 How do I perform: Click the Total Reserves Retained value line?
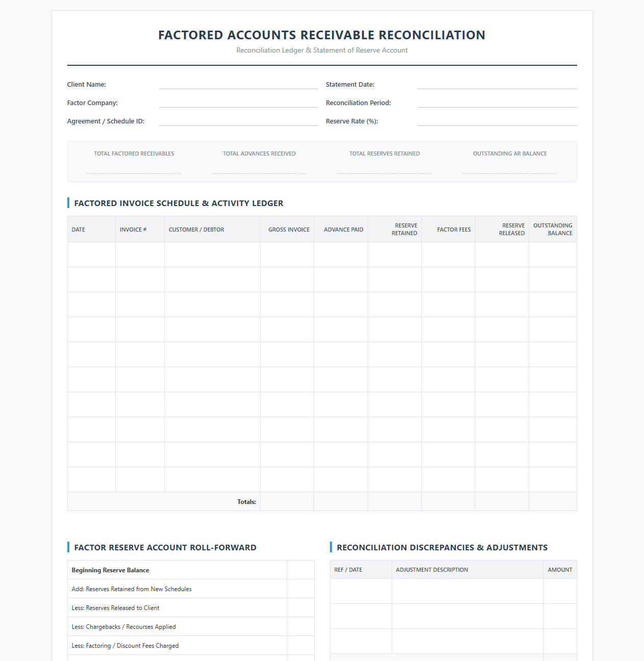pyautogui.click(x=384, y=168)
